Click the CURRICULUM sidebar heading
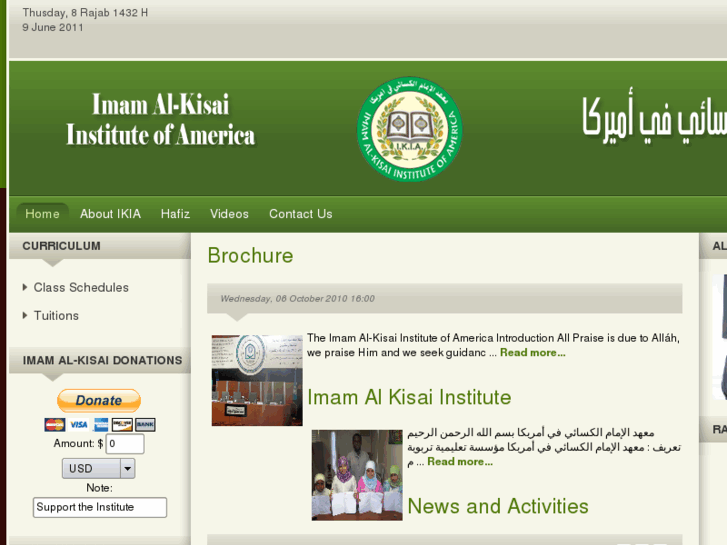This screenshot has width=727, height=545. click(61, 246)
